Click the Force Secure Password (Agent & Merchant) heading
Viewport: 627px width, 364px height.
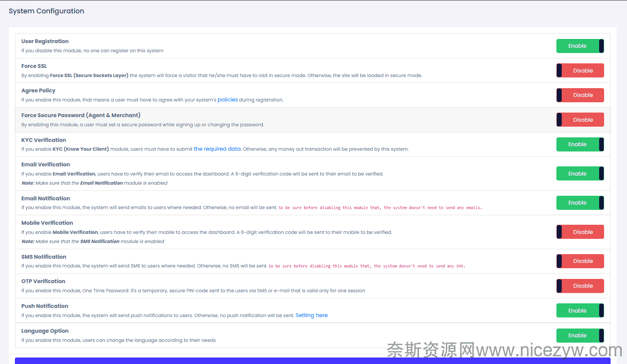(81, 115)
